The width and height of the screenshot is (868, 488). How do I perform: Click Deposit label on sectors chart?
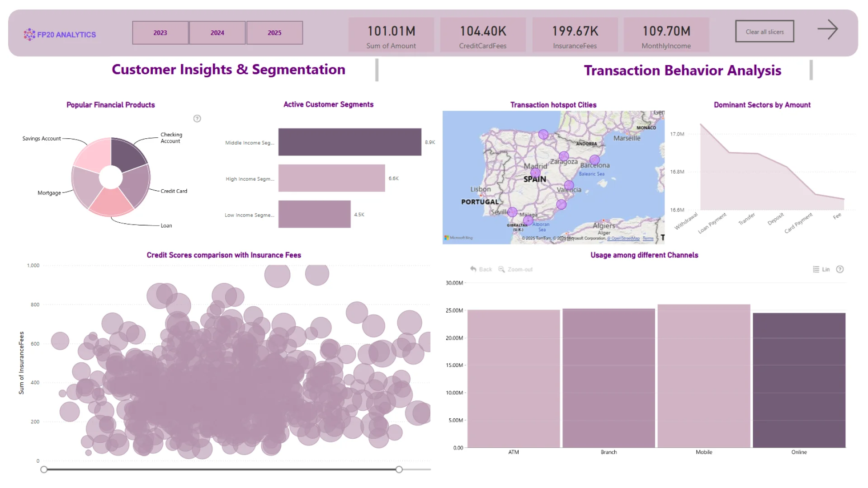(776, 219)
